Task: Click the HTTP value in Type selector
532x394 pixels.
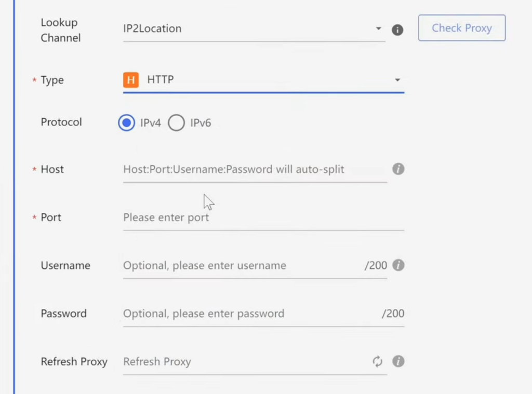Action: [x=161, y=80]
